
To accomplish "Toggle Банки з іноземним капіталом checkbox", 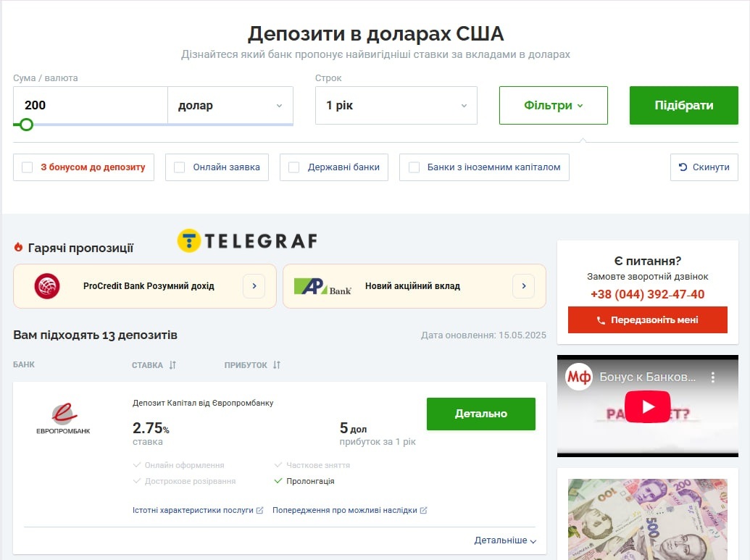I will coord(414,167).
